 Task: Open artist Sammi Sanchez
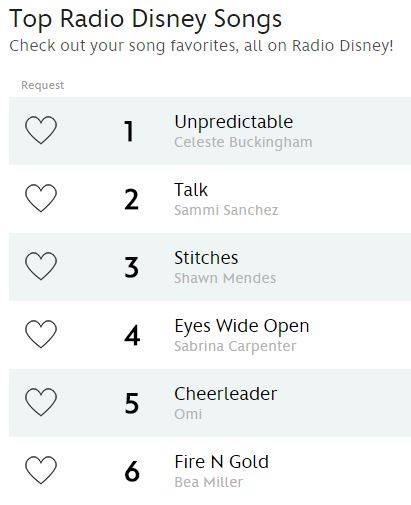(x=226, y=210)
